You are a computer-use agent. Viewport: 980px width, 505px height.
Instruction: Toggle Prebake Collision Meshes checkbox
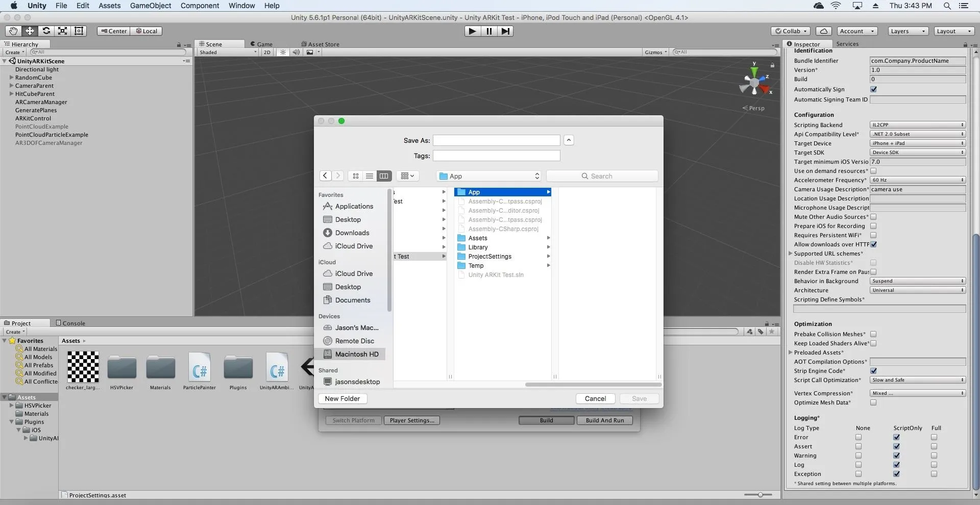point(873,334)
